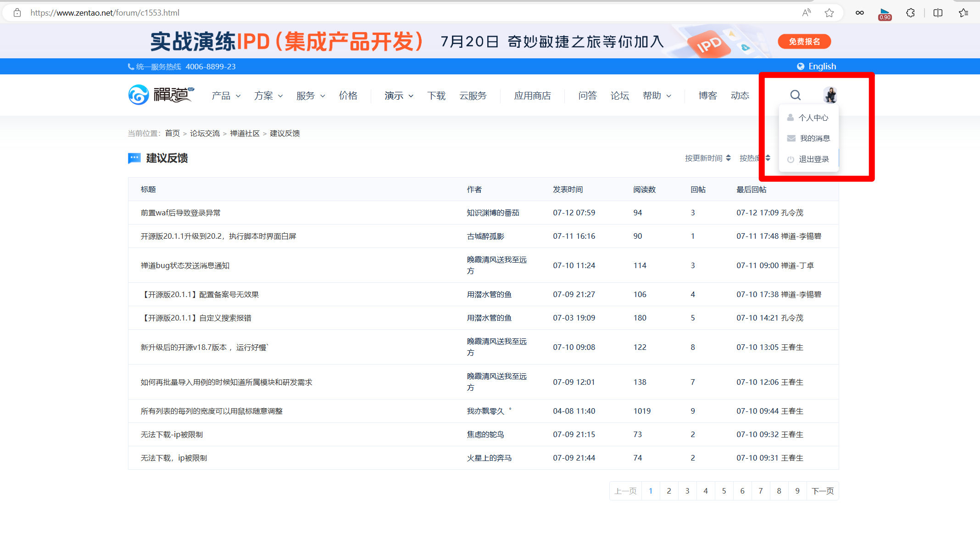Click browser favorites star icon
This screenshot has width=980, height=545.
[829, 13]
